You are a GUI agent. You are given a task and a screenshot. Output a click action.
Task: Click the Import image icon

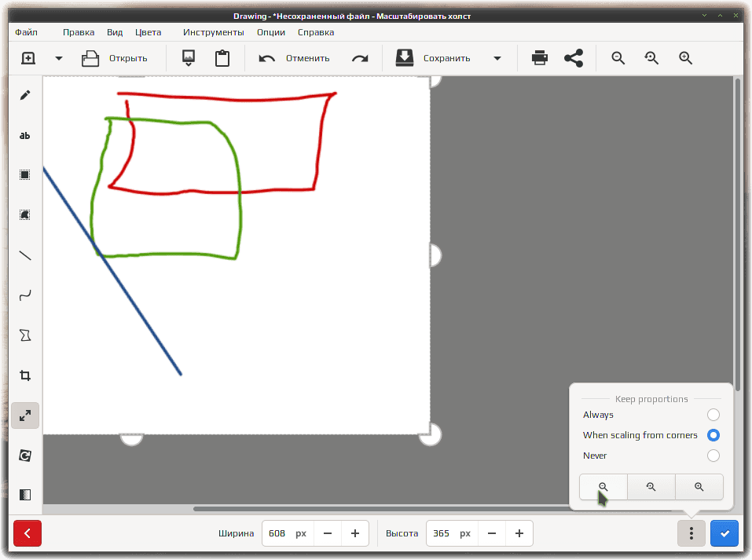pos(189,58)
